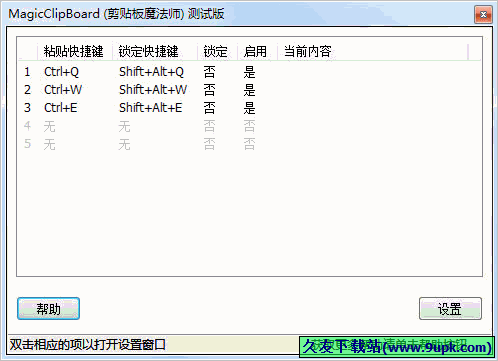Image resolution: width=498 pixels, height=361 pixels.
Task: Click the Shift+Alt+Q lock shortcut cell
Action: [151, 72]
